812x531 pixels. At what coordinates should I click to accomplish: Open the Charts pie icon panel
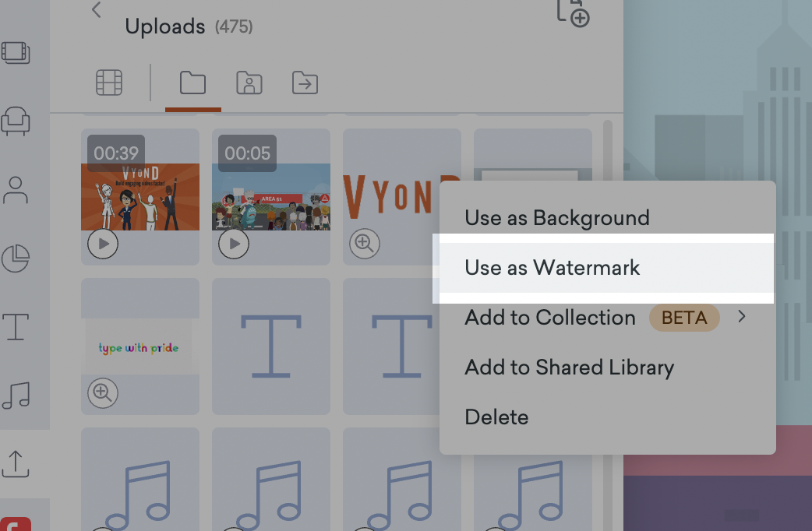click(16, 258)
